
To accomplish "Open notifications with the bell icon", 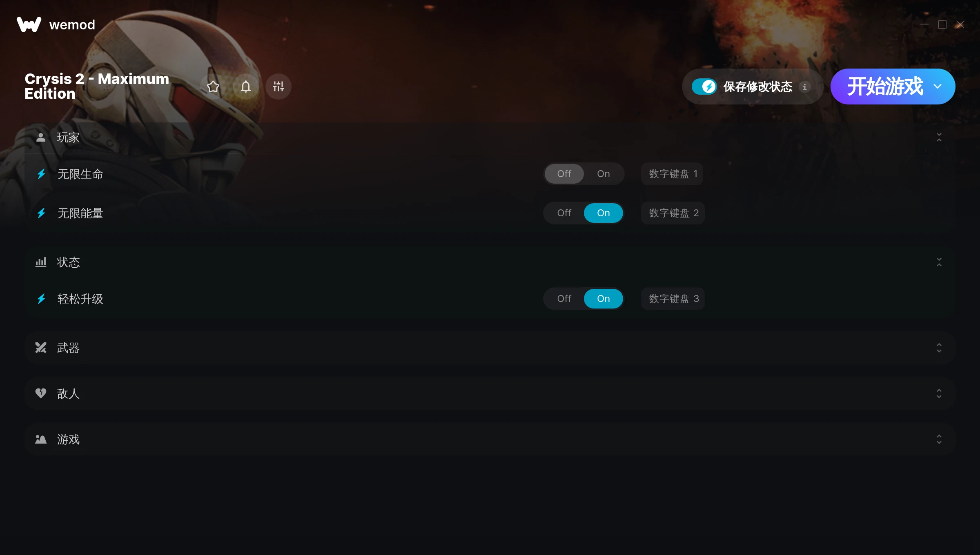I will (x=246, y=87).
